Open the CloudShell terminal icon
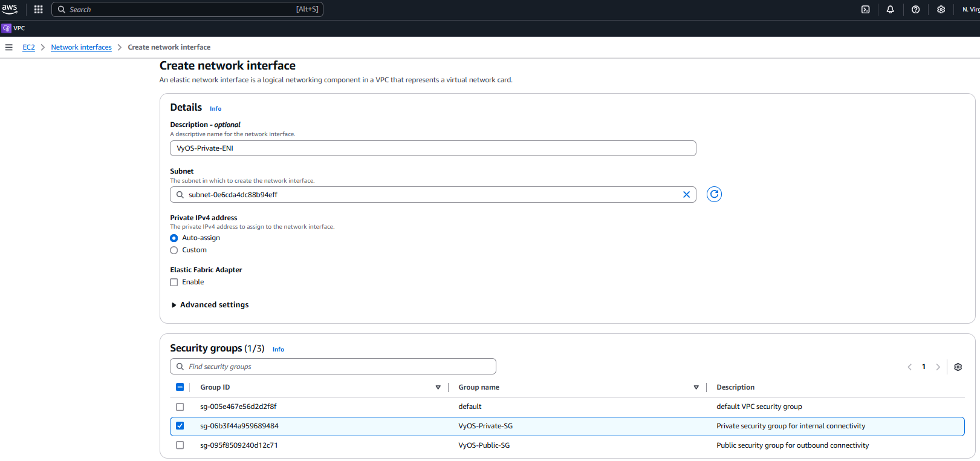 pyautogui.click(x=865, y=10)
